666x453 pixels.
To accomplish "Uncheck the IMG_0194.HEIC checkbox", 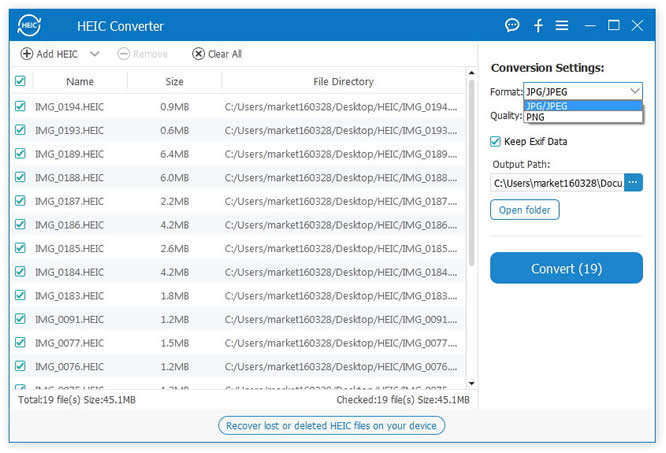I will coord(21,106).
